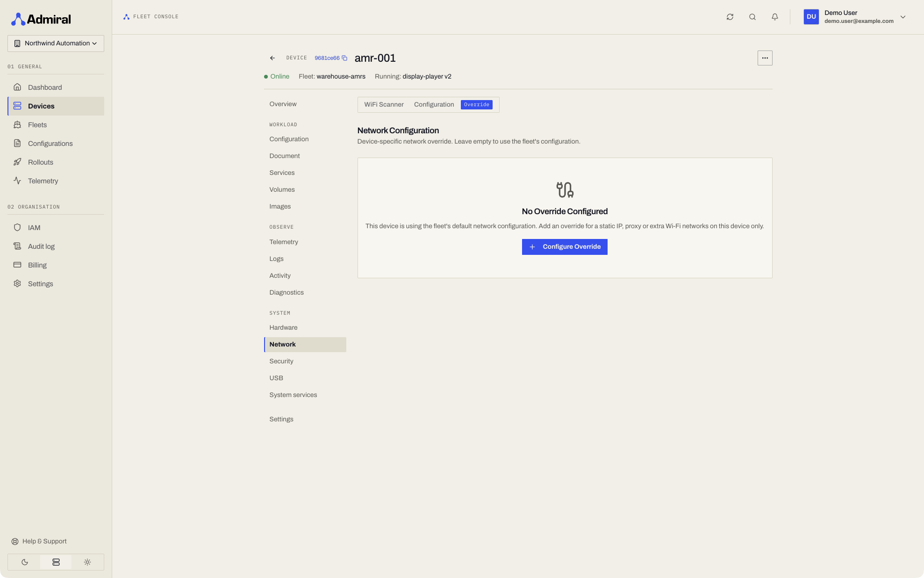The width and height of the screenshot is (924, 578).
Task: Open Volumes section
Action: pyautogui.click(x=305, y=190)
